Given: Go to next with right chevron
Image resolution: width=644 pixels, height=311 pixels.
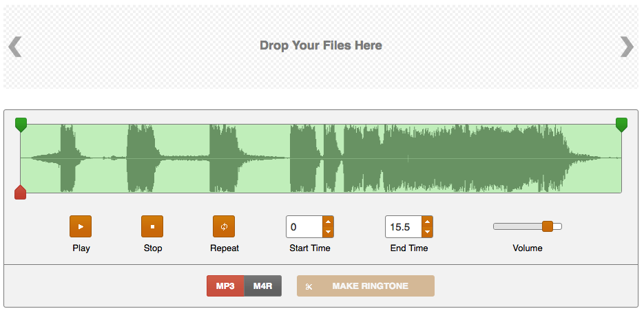Looking at the screenshot, I should (627, 46).
